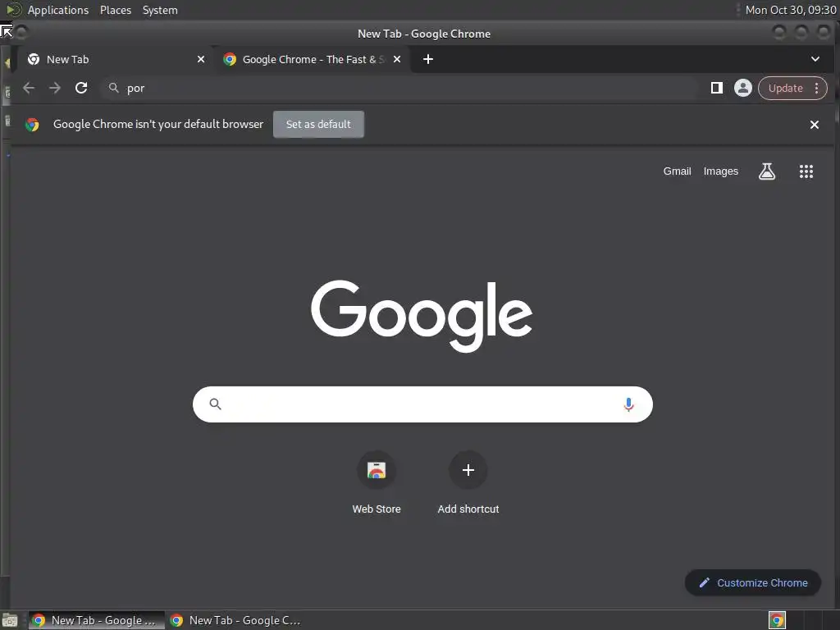Open the System menu

160,10
